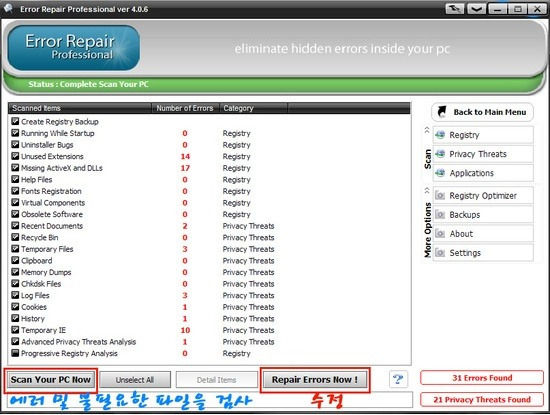The image size is (550, 415).
Task: Toggle Clipboard checkbox
Action: (x=15, y=260)
